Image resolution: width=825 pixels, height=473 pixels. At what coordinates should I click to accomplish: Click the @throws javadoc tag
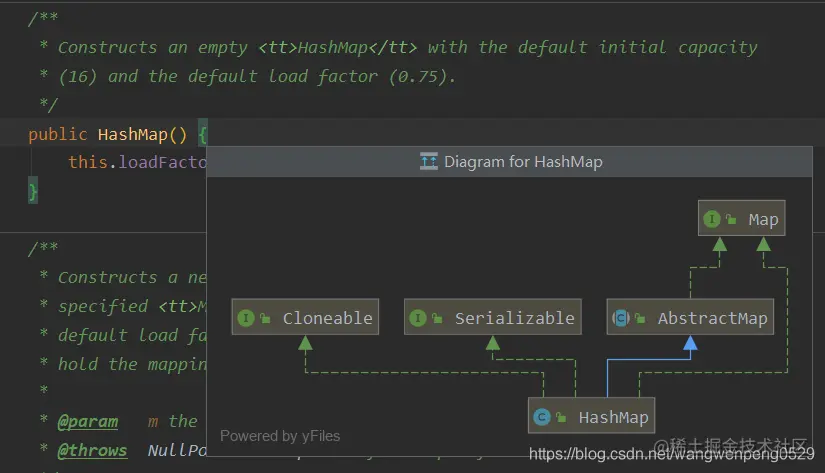(x=92, y=450)
